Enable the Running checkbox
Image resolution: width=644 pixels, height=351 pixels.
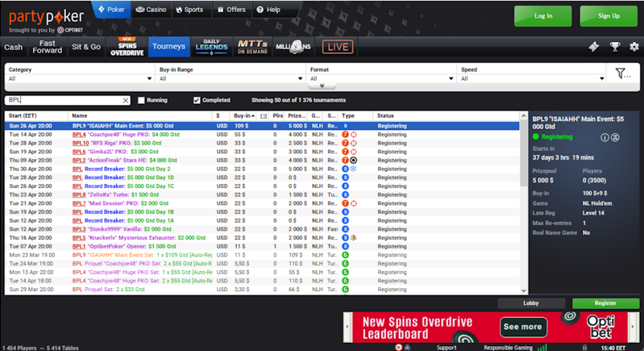pos(141,100)
